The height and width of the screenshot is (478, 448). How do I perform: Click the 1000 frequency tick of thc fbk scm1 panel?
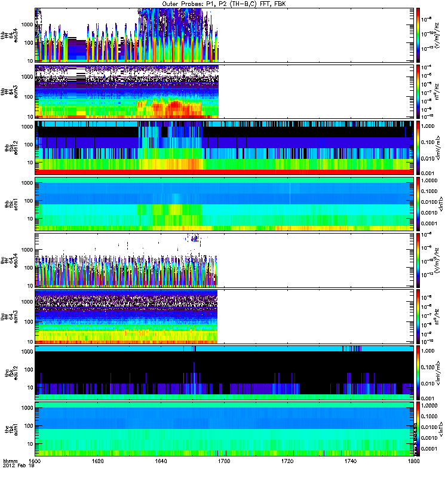click(27, 408)
